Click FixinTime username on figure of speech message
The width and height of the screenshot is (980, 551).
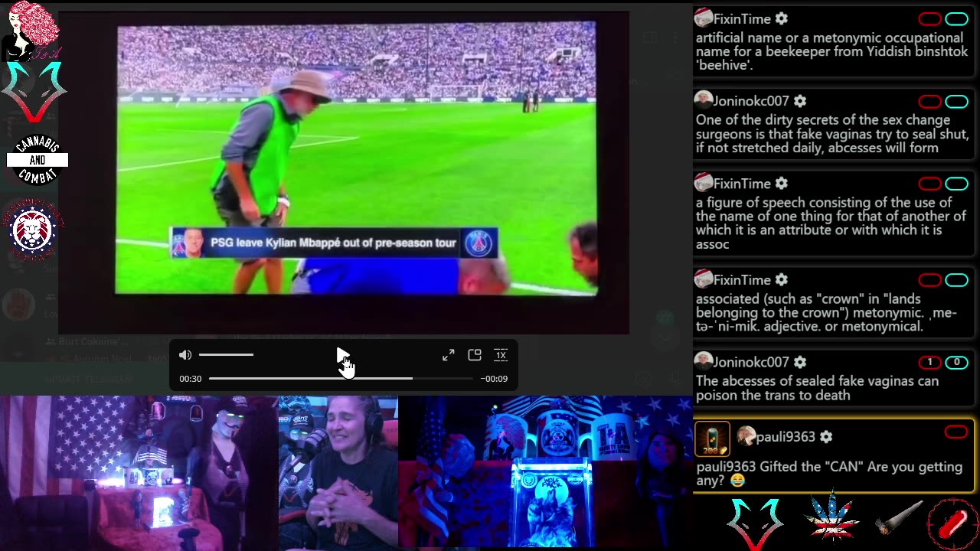coord(742,184)
